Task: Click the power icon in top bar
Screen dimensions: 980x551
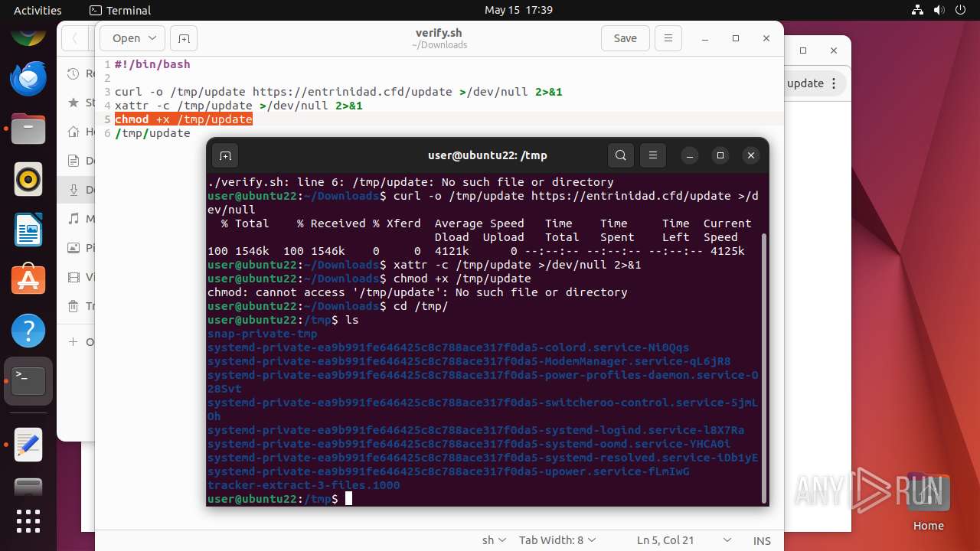Action: point(961,10)
